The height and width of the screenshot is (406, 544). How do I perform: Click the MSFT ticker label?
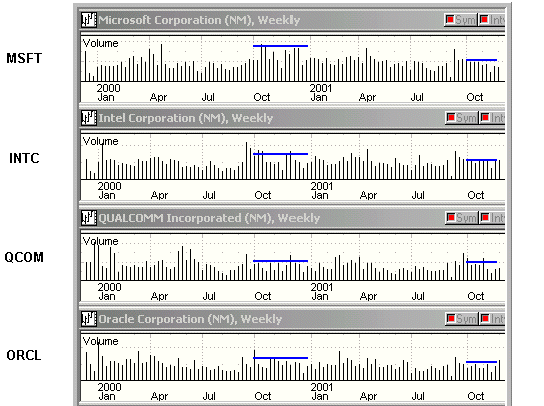[24, 58]
